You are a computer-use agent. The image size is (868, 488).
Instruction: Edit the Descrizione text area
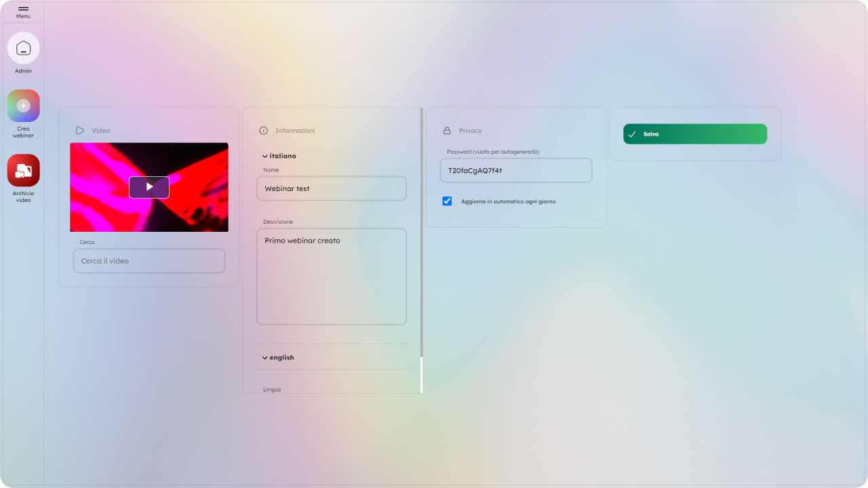[332, 277]
